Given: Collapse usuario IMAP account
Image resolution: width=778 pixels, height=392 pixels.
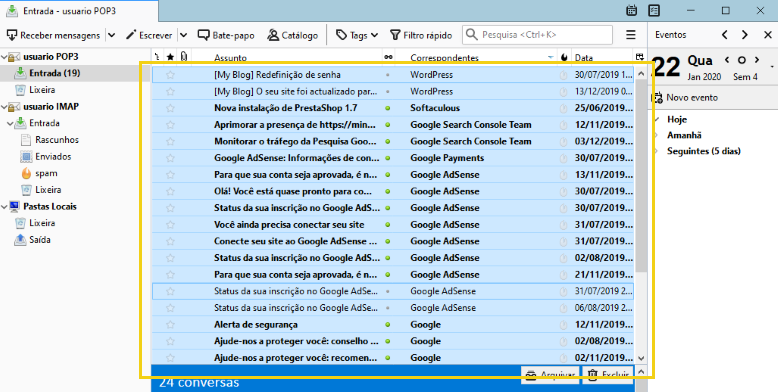Looking at the screenshot, I should [x=3, y=107].
